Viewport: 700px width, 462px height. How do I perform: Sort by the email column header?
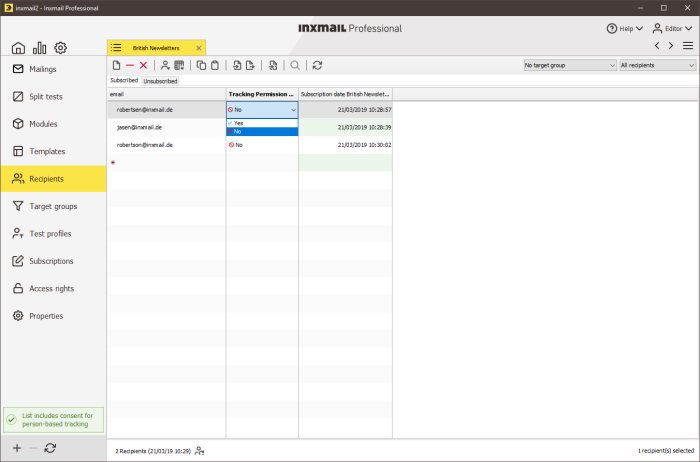(x=167, y=94)
